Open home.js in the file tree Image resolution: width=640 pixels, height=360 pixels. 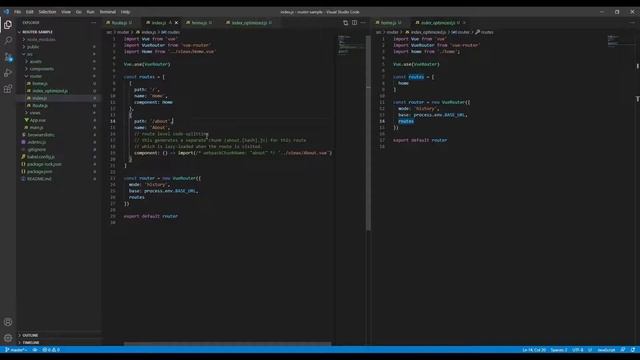(40, 84)
